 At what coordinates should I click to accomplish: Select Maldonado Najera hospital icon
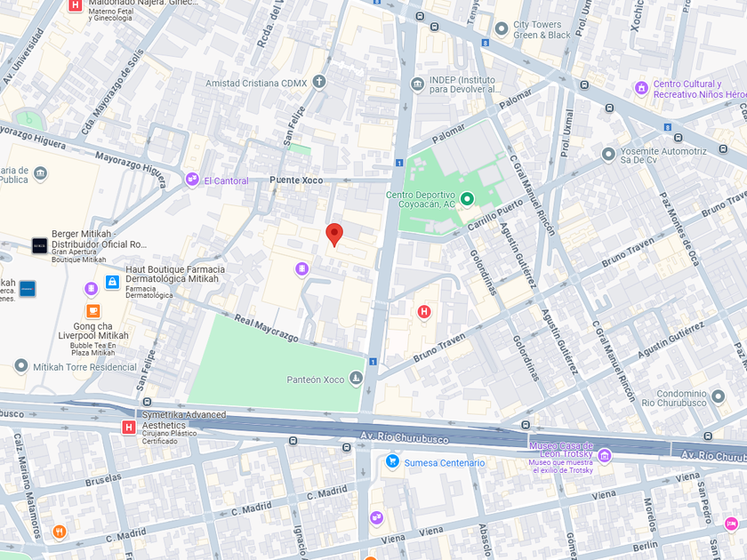click(75, 5)
